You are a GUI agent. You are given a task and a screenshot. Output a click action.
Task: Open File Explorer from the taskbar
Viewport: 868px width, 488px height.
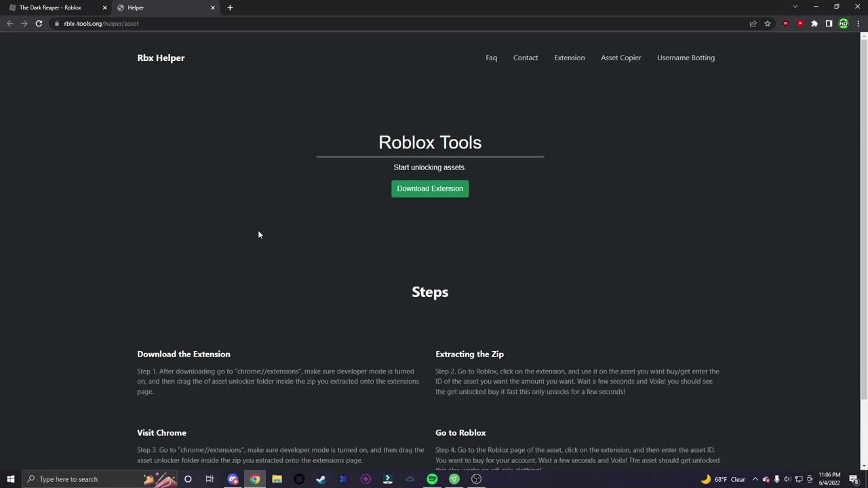coord(277,479)
